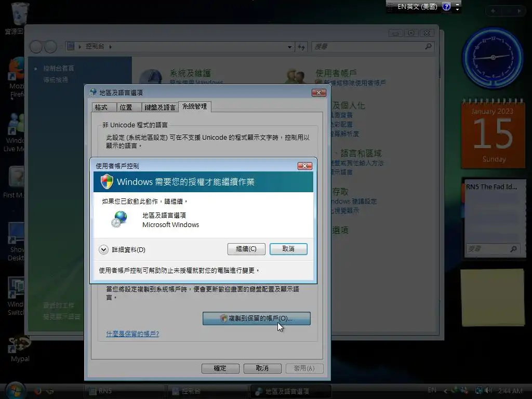Click 套用(A) button
The image size is (532, 399).
(304, 368)
